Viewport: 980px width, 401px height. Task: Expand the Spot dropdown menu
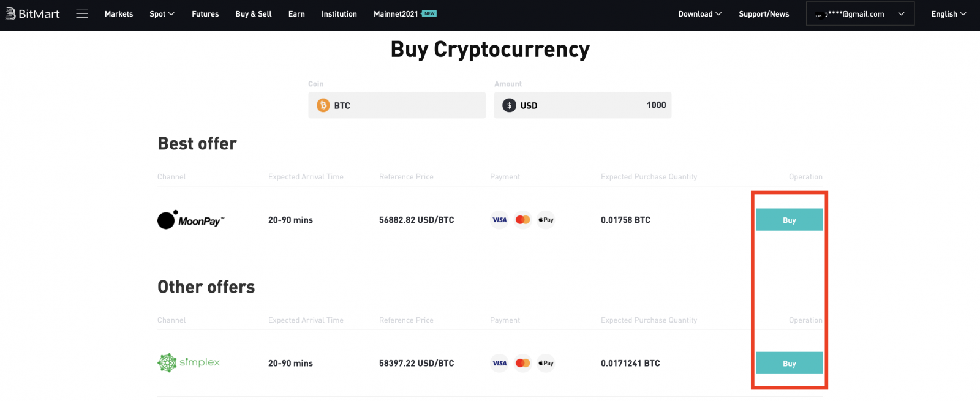coord(162,14)
